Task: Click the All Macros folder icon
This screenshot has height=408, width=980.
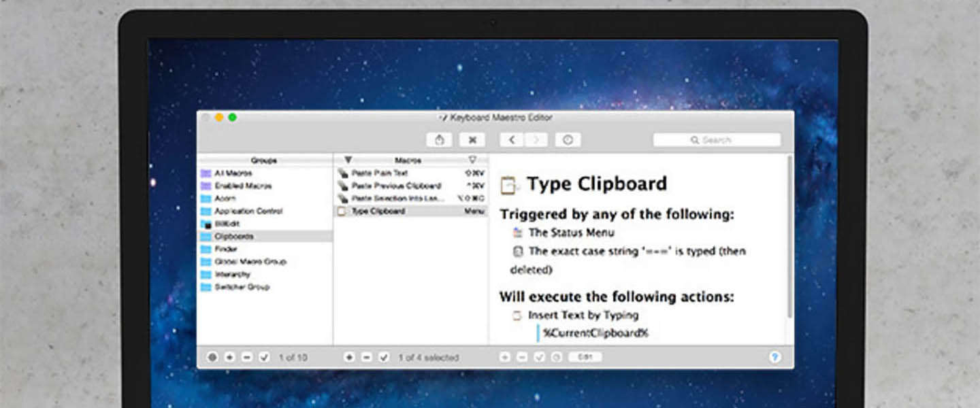Action: 206,173
